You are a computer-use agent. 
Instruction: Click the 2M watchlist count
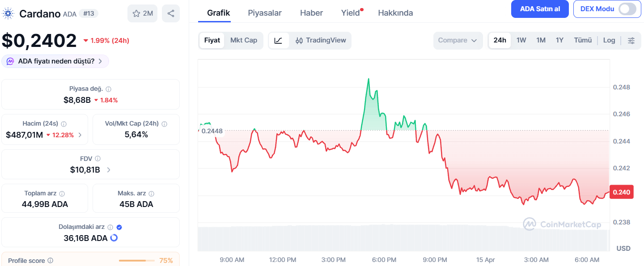pyautogui.click(x=148, y=13)
